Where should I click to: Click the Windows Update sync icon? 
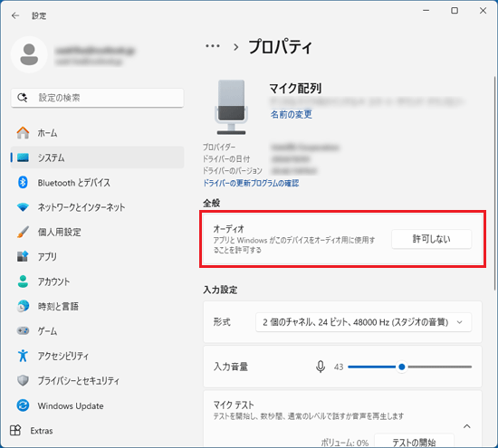click(23, 405)
